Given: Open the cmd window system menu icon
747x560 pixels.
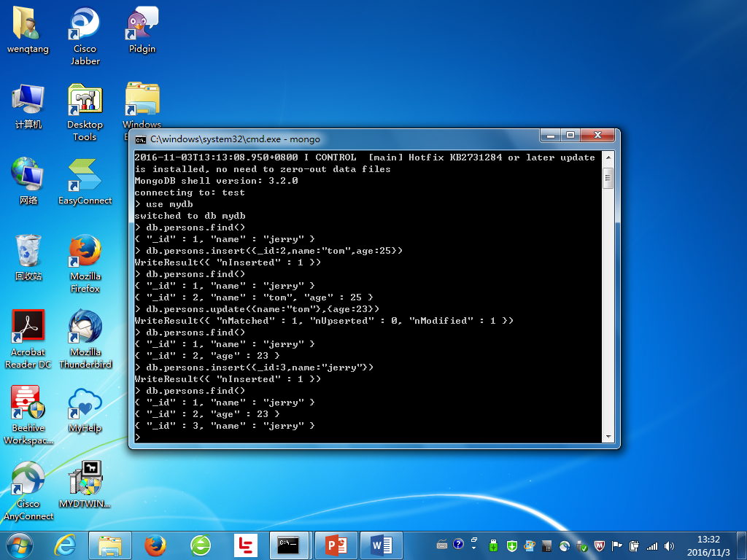Looking at the screenshot, I should pyautogui.click(x=141, y=139).
